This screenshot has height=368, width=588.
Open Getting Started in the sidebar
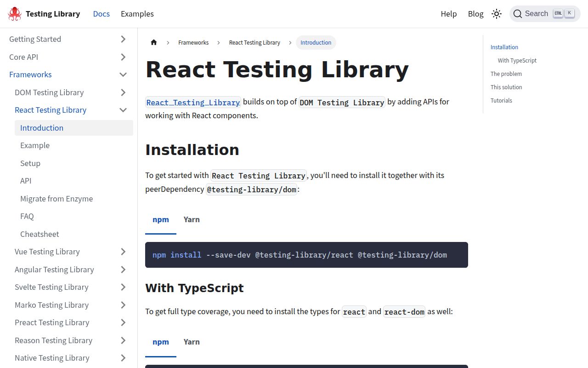35,39
